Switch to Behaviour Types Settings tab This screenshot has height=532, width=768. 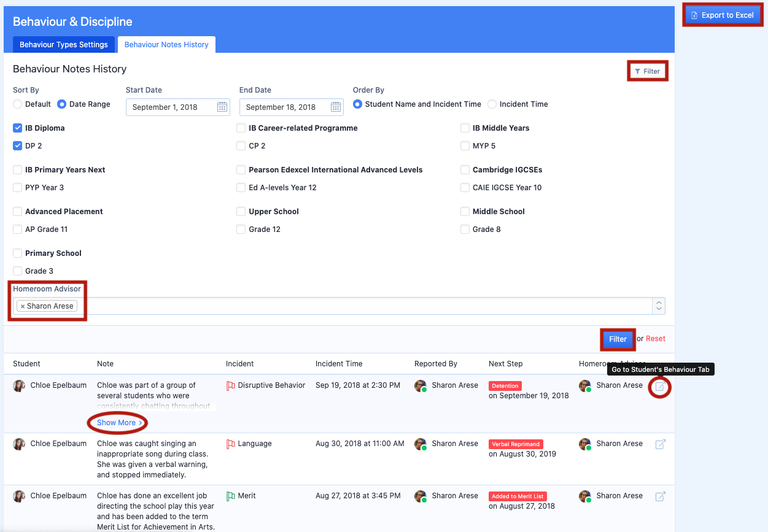(64, 45)
